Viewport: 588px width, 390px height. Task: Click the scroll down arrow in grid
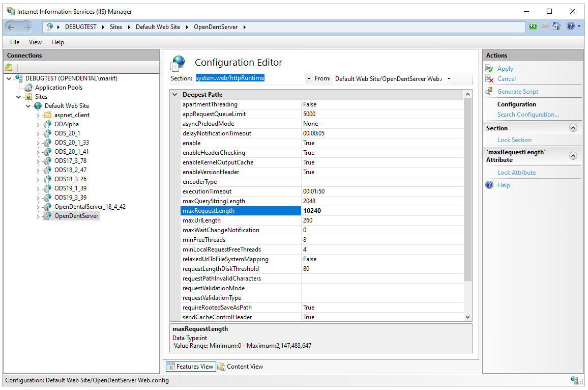(x=467, y=317)
